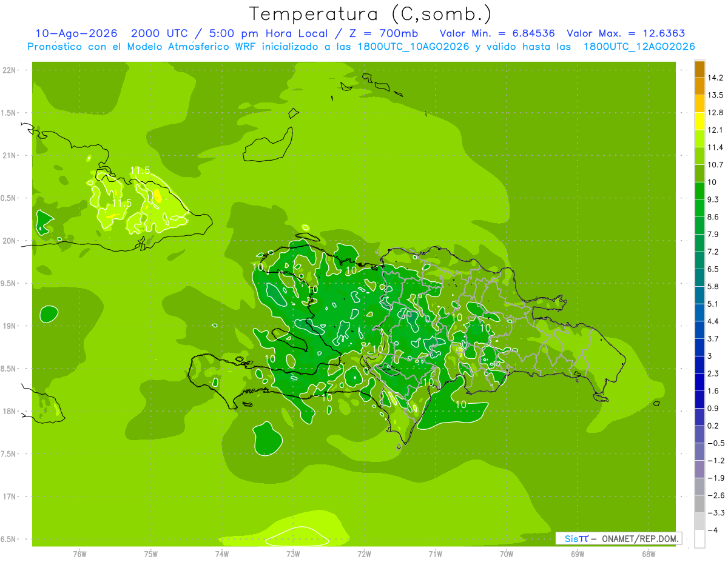
Task: Click the color bar value "-2.6"
Action: click(x=715, y=495)
